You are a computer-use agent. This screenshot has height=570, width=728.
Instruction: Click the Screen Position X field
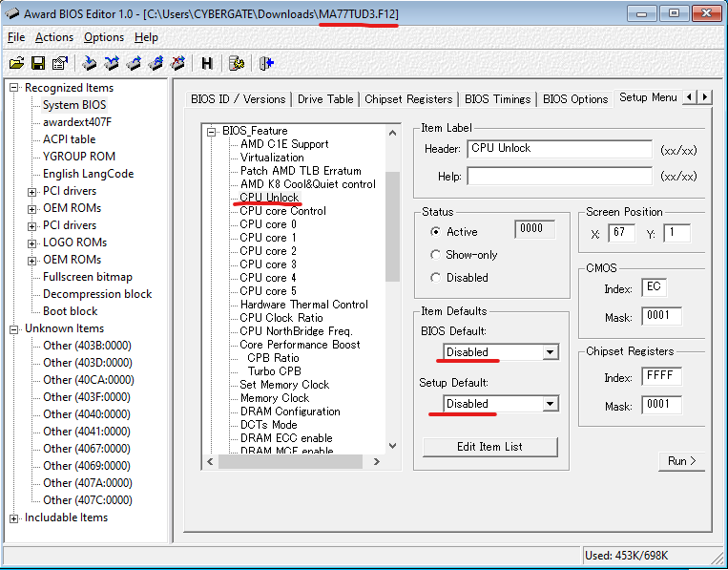point(621,232)
